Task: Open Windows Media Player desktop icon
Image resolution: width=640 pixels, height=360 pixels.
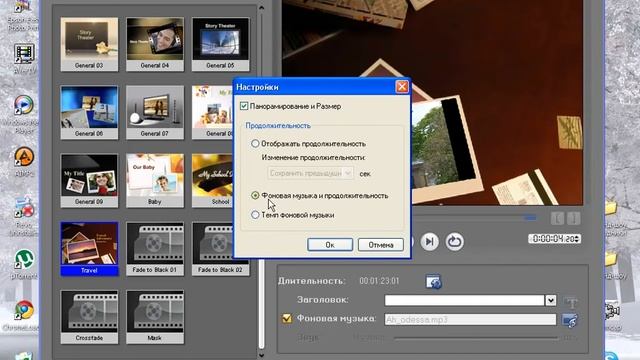Action: pos(24,105)
